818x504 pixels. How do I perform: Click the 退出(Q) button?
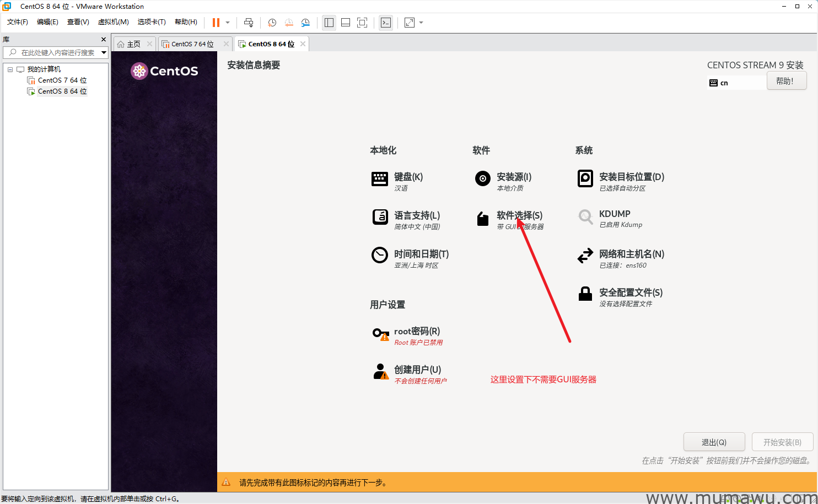[x=714, y=442]
